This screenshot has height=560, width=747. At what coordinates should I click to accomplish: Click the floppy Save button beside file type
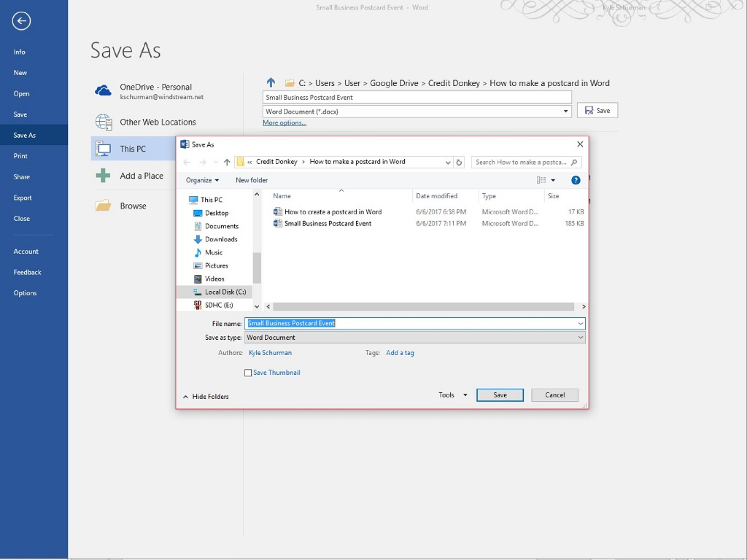click(x=597, y=110)
